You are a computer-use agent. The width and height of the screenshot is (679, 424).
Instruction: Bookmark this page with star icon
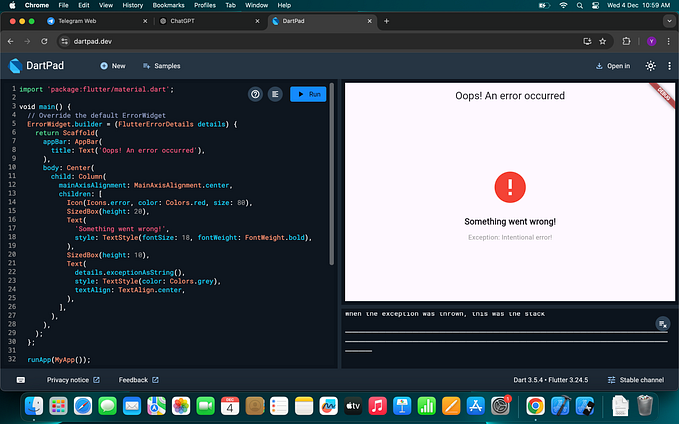click(x=602, y=41)
